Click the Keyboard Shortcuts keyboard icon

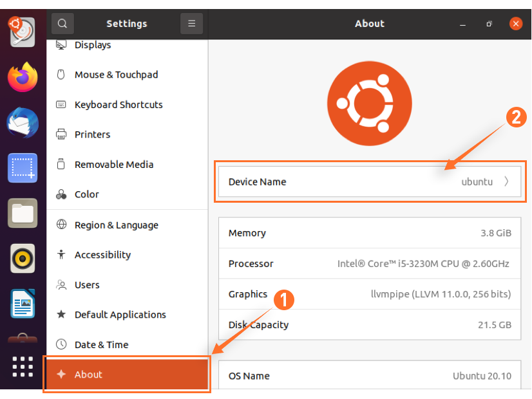coord(61,104)
